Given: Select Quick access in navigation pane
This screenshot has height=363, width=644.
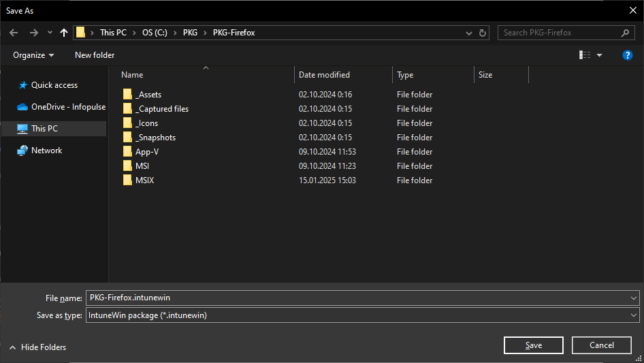Looking at the screenshot, I should [54, 85].
